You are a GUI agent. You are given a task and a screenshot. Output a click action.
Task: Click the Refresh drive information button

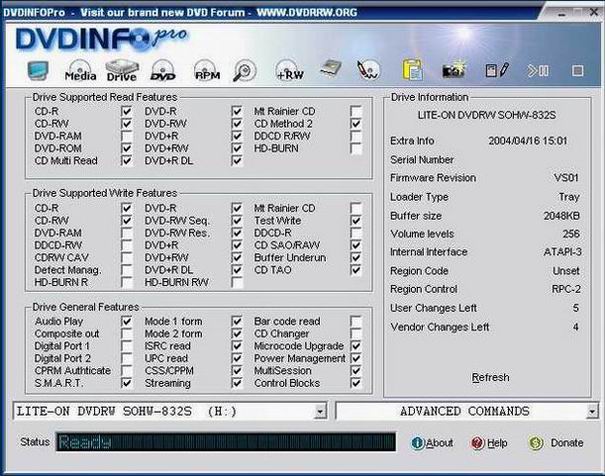pos(490,378)
